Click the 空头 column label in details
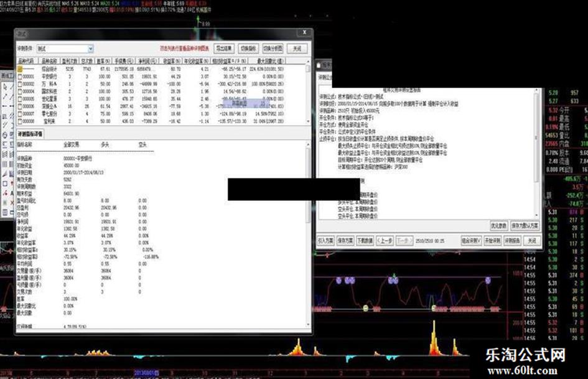 142,144
